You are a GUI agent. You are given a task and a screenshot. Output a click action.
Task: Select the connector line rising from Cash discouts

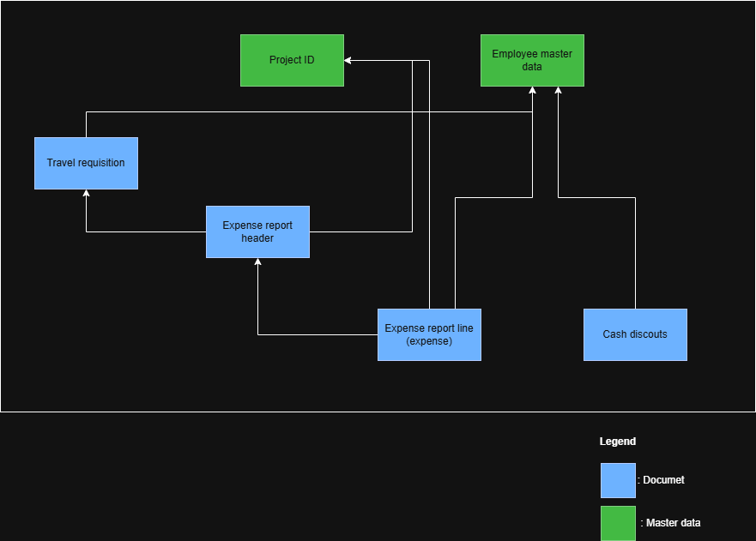coord(635,257)
